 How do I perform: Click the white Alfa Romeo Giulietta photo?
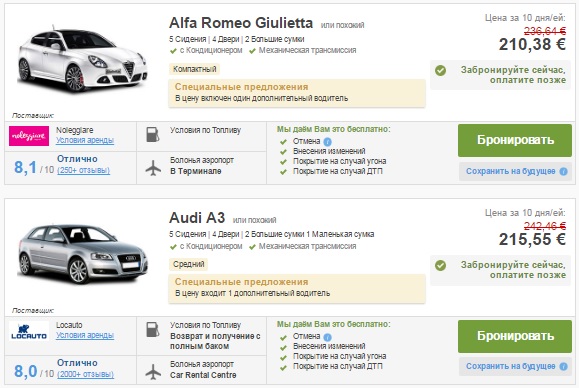[x=82, y=59]
